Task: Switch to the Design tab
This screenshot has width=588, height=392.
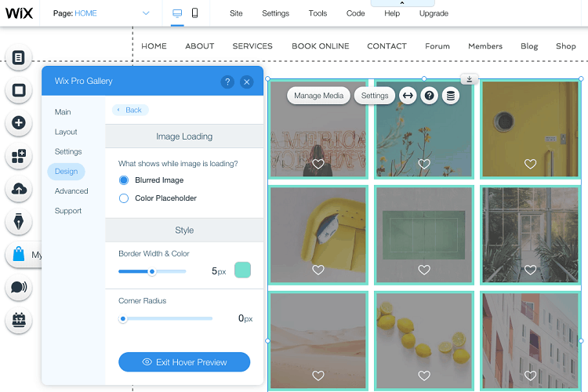Action: [66, 172]
